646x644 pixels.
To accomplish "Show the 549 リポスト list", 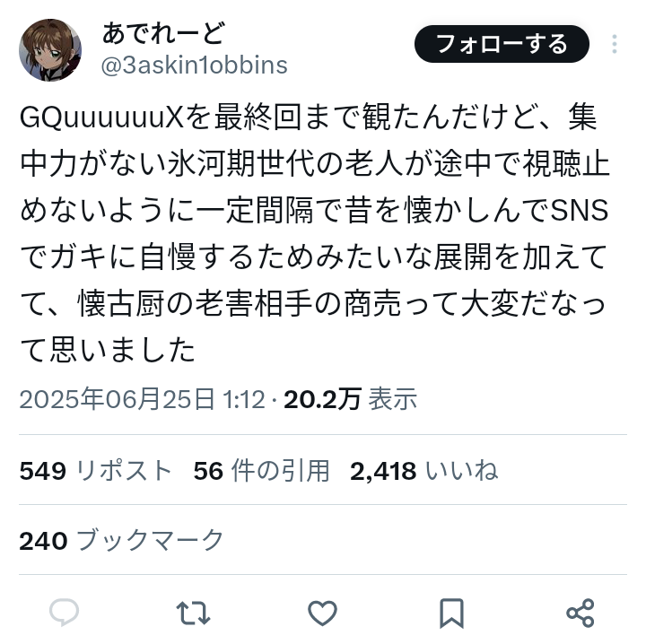I will click(x=96, y=470).
